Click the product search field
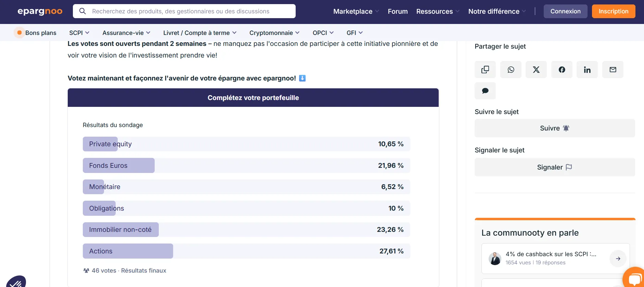The width and height of the screenshot is (644, 287). pyautogui.click(x=184, y=11)
